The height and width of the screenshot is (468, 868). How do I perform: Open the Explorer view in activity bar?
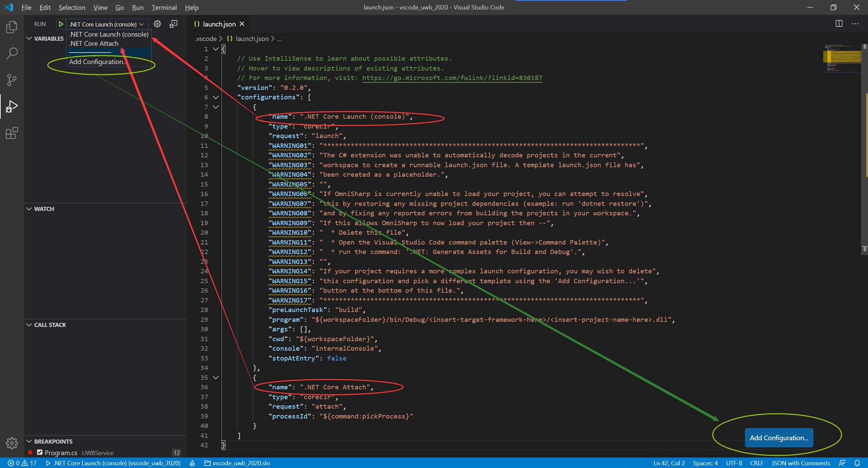pos(12,27)
